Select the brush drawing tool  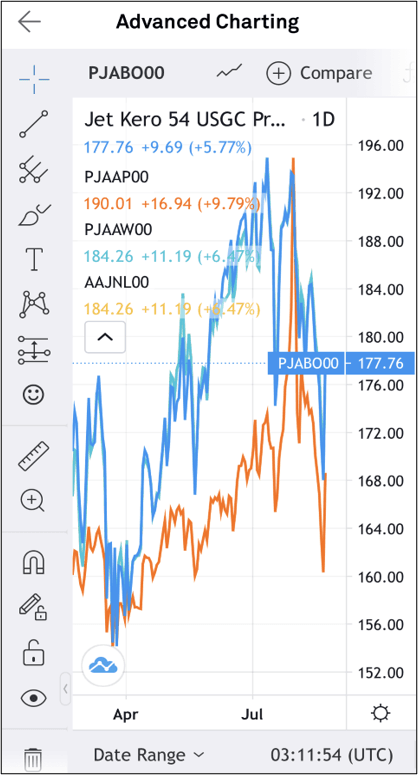34,215
